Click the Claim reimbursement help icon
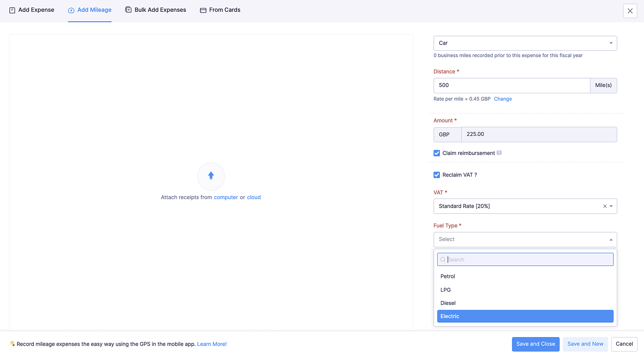The height and width of the screenshot is (357, 644). click(x=499, y=153)
